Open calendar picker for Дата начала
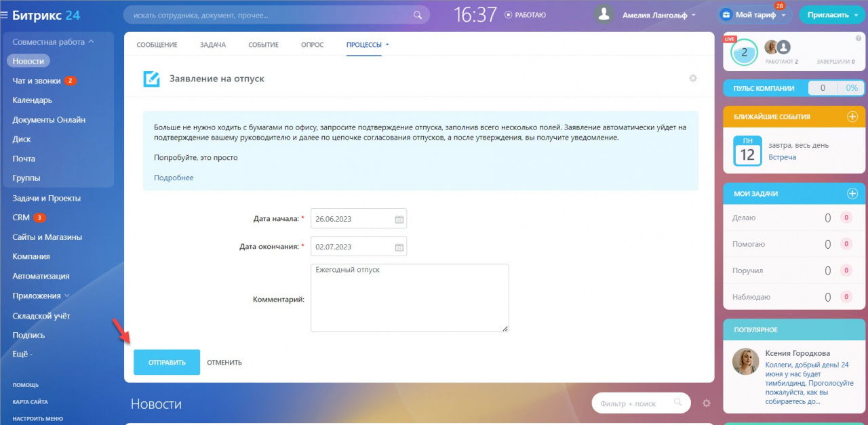 coord(399,220)
